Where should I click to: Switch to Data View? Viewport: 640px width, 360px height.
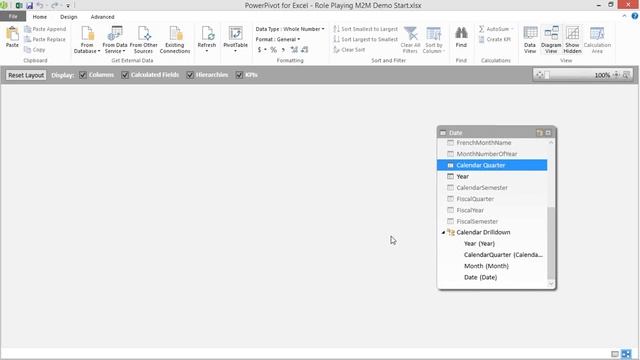530,40
